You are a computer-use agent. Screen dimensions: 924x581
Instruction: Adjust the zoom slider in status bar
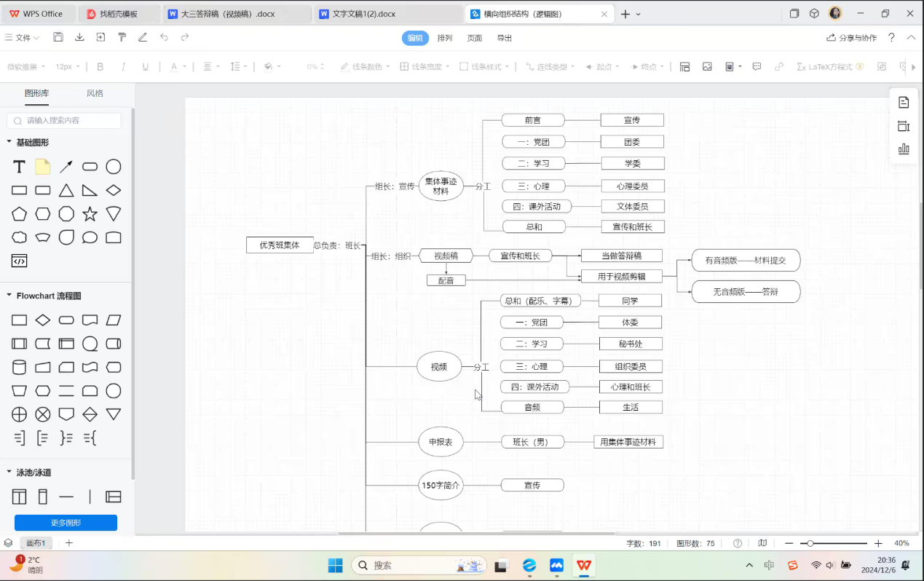coord(810,543)
